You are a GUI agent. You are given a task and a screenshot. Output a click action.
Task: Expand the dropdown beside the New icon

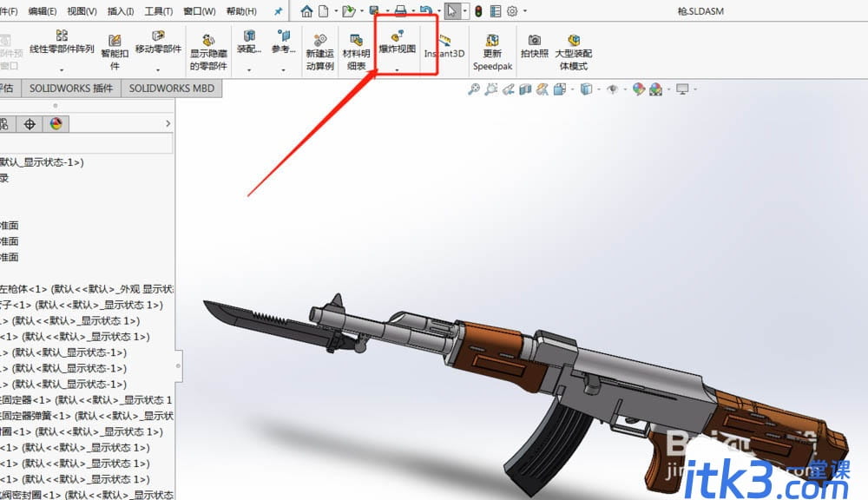(x=336, y=11)
